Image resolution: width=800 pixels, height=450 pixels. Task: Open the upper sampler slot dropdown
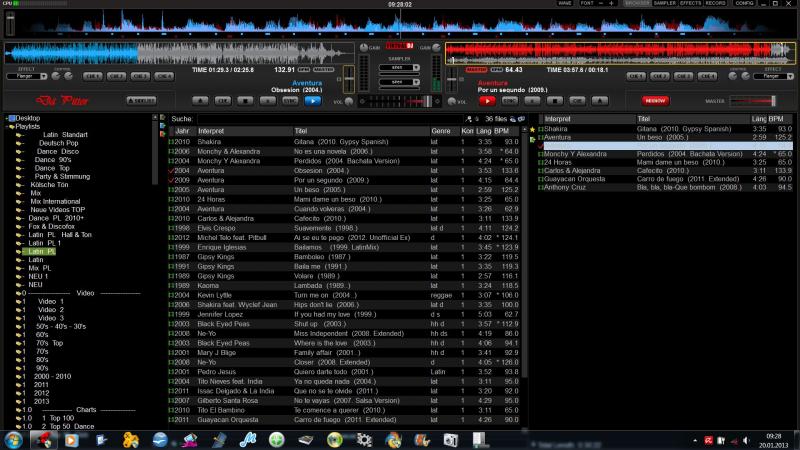pyautogui.click(x=416, y=67)
